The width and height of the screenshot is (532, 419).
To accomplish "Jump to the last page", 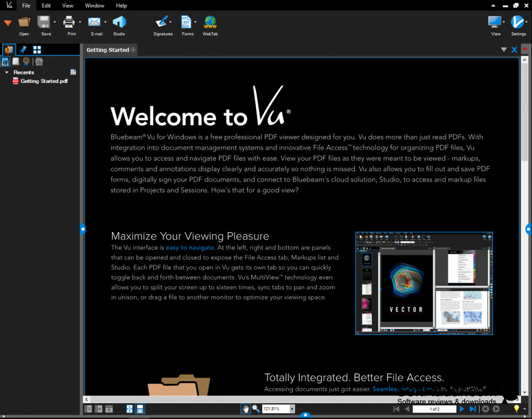I will point(473,409).
